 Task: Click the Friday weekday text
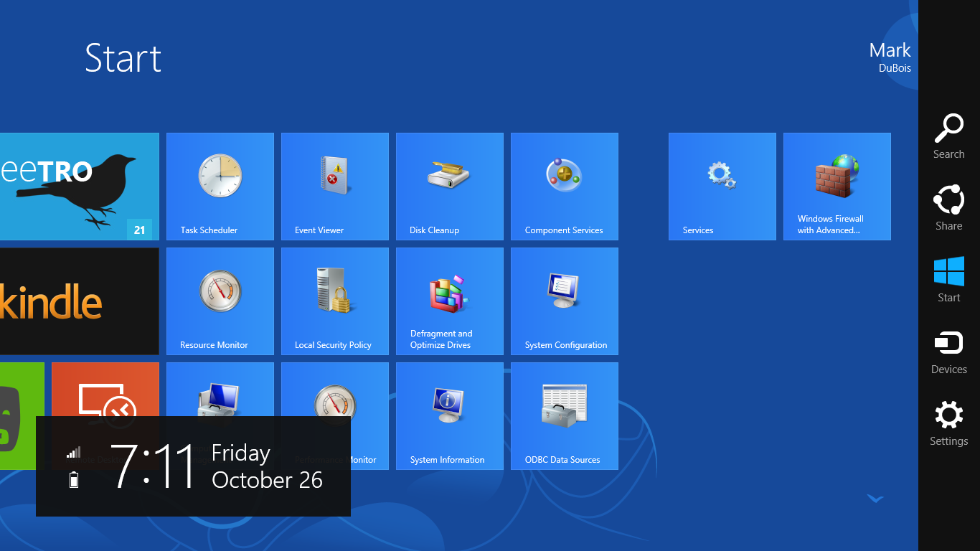[241, 453]
